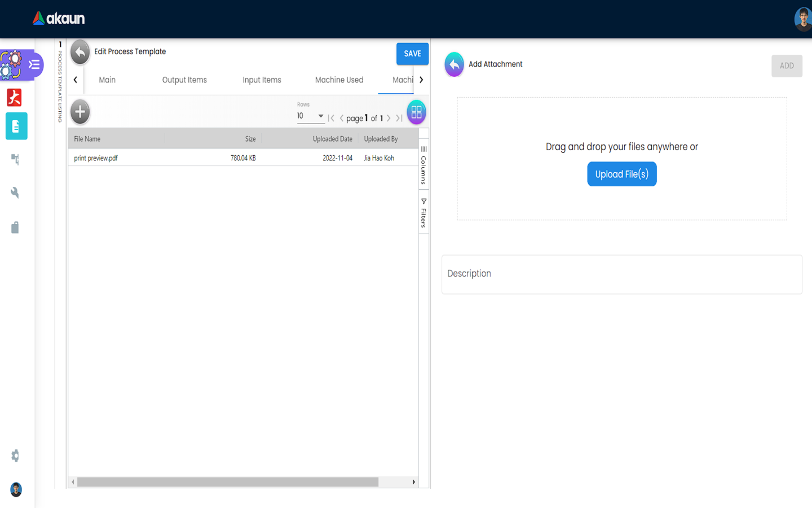Click the settings gear in sidebar
The height and width of the screenshot is (508, 812).
coord(15,456)
